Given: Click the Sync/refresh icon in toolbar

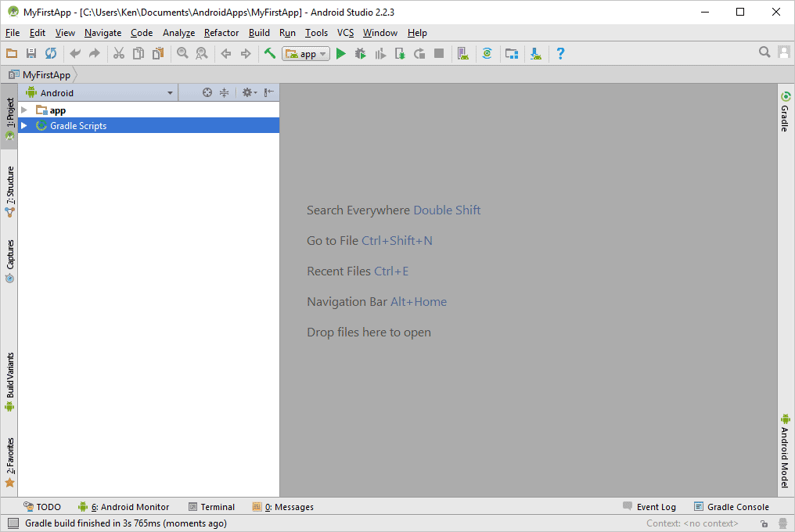Looking at the screenshot, I should tap(51, 53).
